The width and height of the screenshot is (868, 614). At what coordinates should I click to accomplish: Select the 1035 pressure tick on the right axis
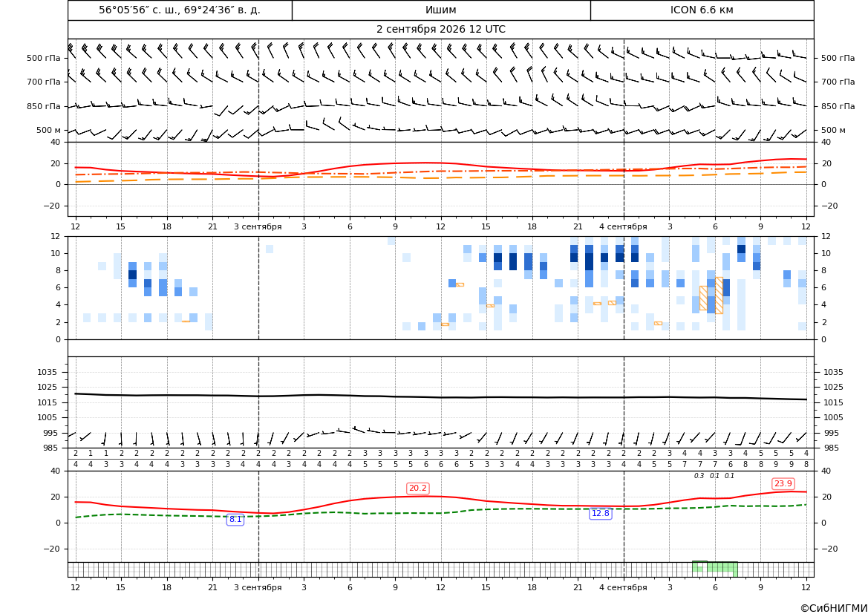[834, 372]
